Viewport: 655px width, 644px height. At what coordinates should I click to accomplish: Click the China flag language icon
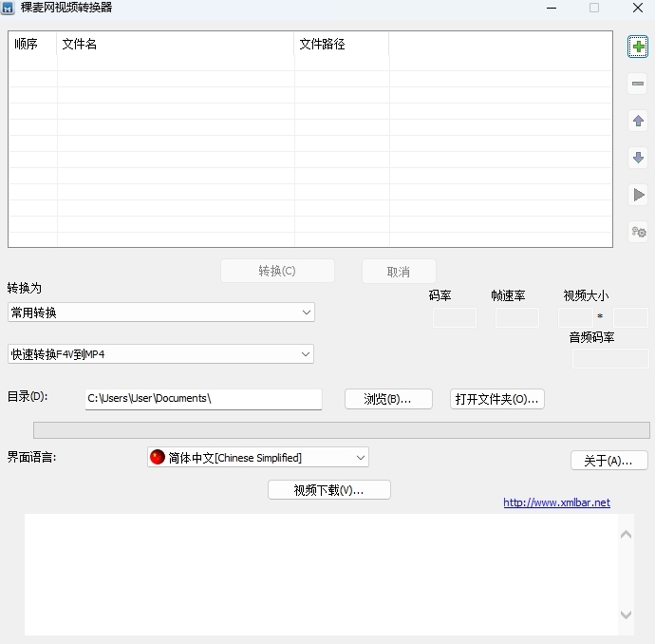pyautogui.click(x=158, y=458)
